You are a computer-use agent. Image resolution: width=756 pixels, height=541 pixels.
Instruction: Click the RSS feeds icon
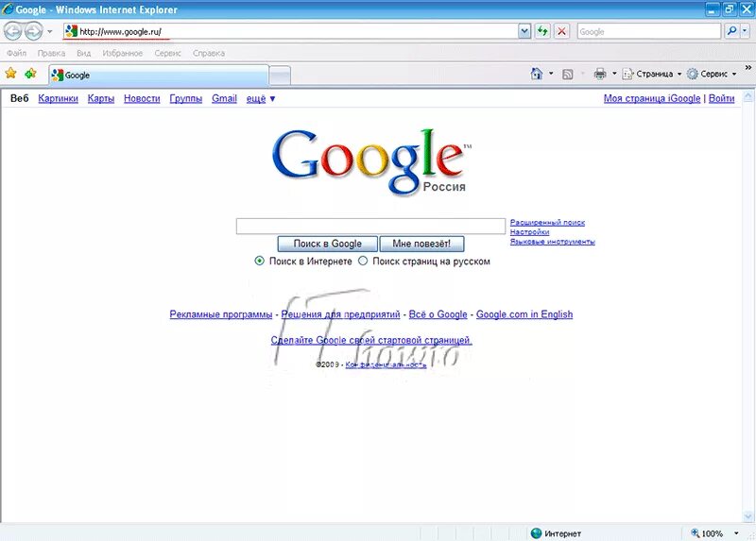568,75
